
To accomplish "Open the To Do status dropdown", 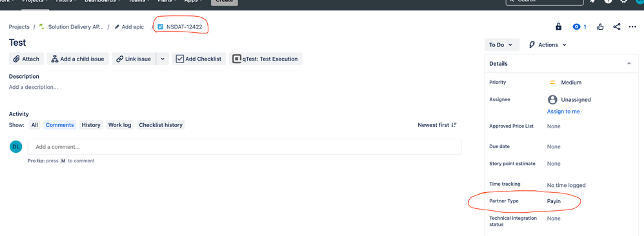I will coord(501,44).
